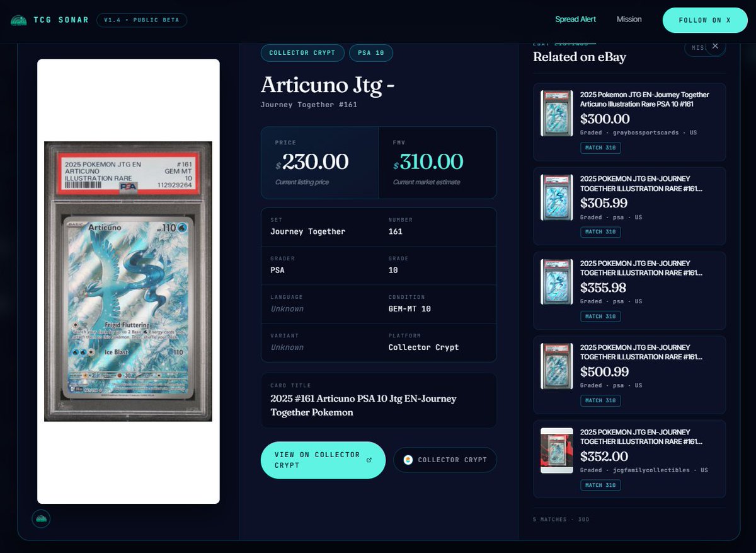Click the Related on eBay heading
This screenshot has width=756, height=553.
580,57
